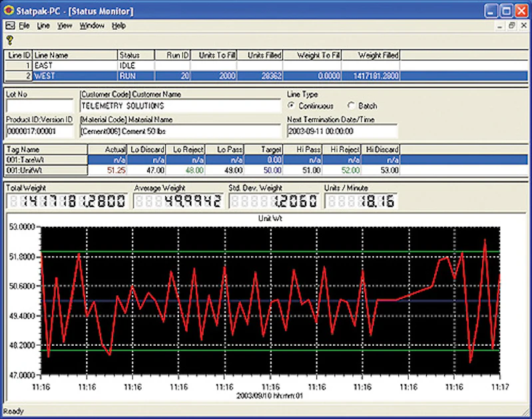Click the Line ID column header
532x419 pixels.
click(19, 55)
